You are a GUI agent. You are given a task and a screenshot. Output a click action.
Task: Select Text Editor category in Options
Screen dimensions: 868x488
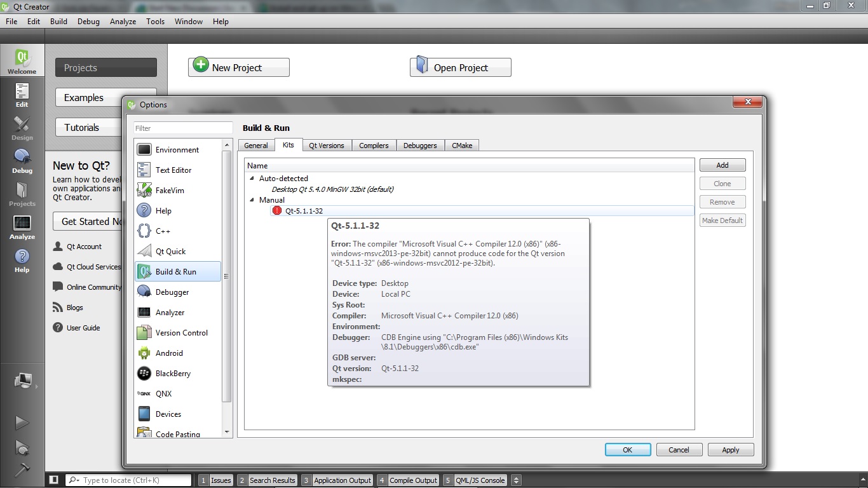tap(179, 170)
